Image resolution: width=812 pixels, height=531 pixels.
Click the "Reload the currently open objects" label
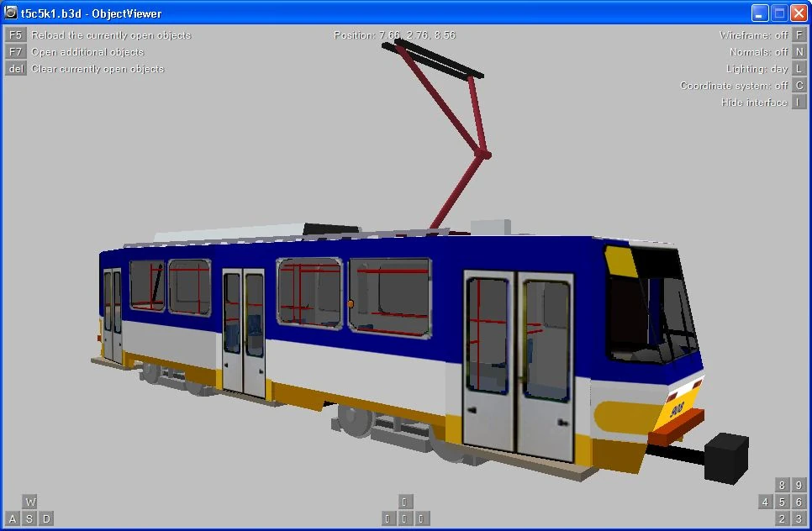111,35
